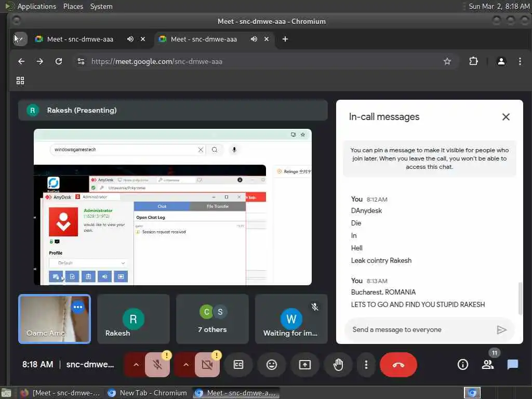Viewport: 532px width, 399px height.
Task: Click the address bar URL
Action: point(157,61)
